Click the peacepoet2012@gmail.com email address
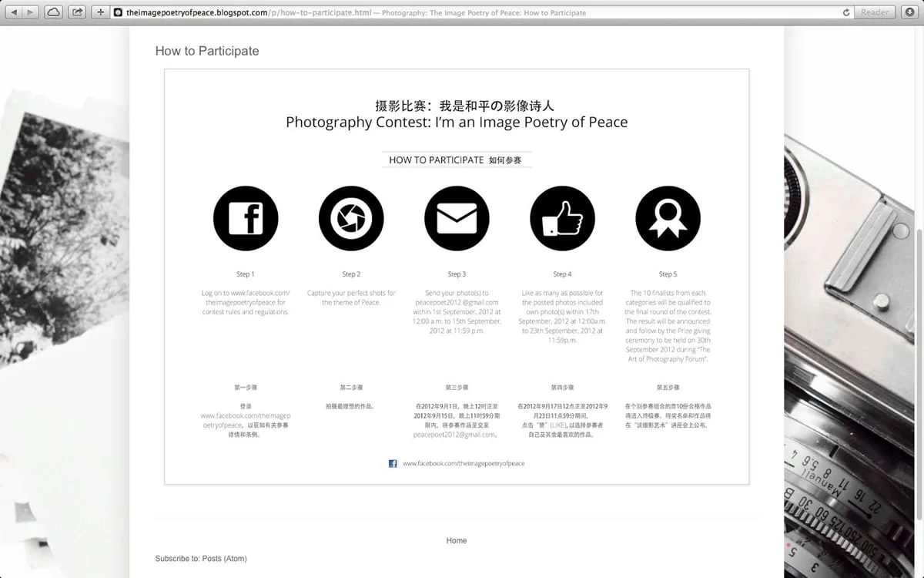Viewport: 924px width, 578px height. tap(456, 302)
